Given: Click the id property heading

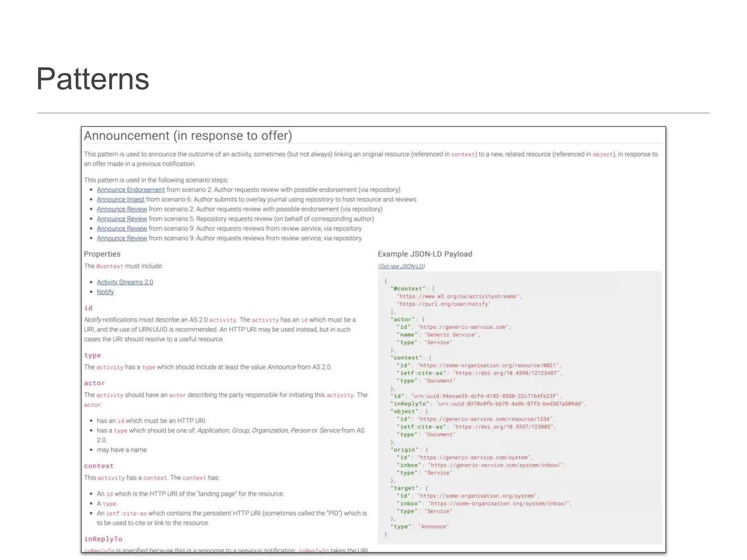Looking at the screenshot, I should coord(88,308).
